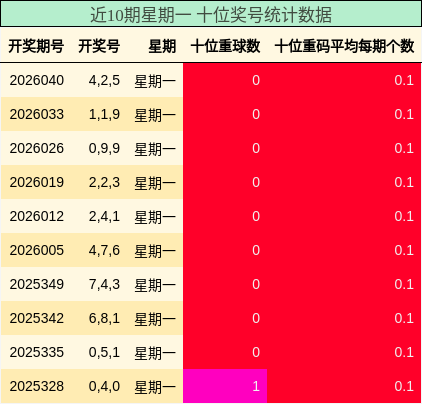This screenshot has width=422, height=404.
Task: Select winning numbers 2,4,1
Action: click(104, 217)
